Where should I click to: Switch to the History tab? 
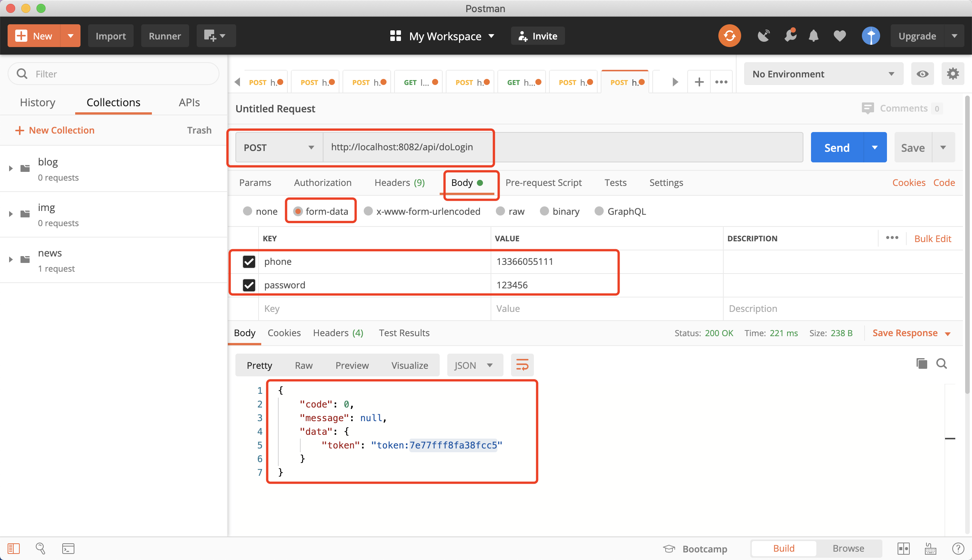pyautogui.click(x=37, y=102)
